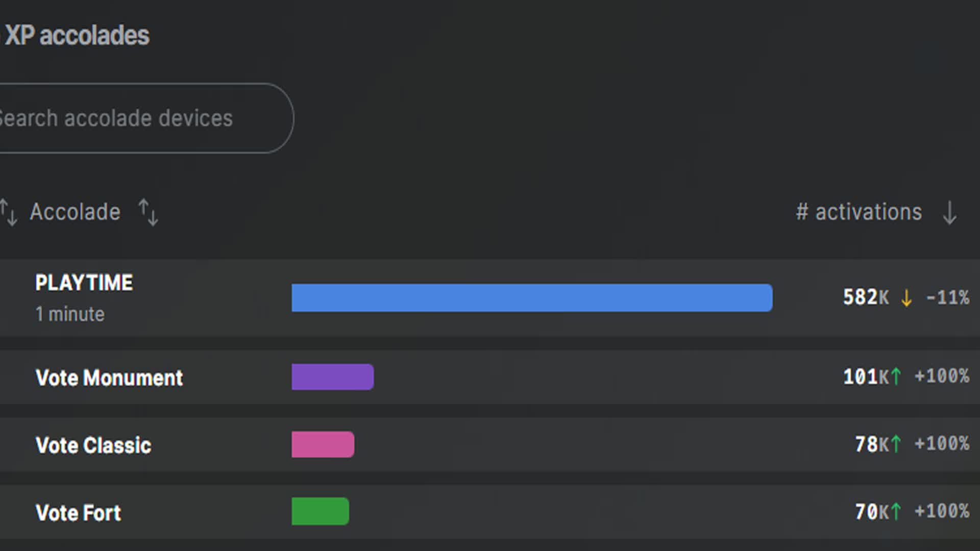Open the PLAYTIME accolade row
This screenshot has width=980, height=551.
tap(490, 298)
